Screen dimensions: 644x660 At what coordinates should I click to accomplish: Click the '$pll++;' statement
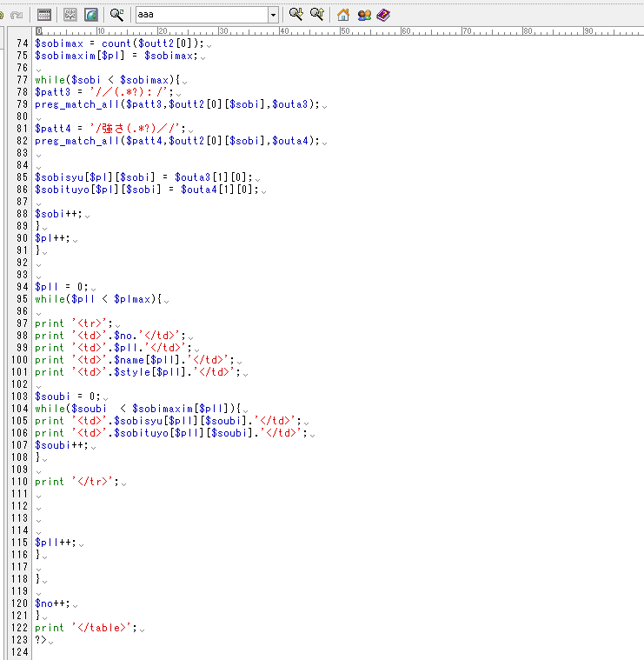click(56, 543)
